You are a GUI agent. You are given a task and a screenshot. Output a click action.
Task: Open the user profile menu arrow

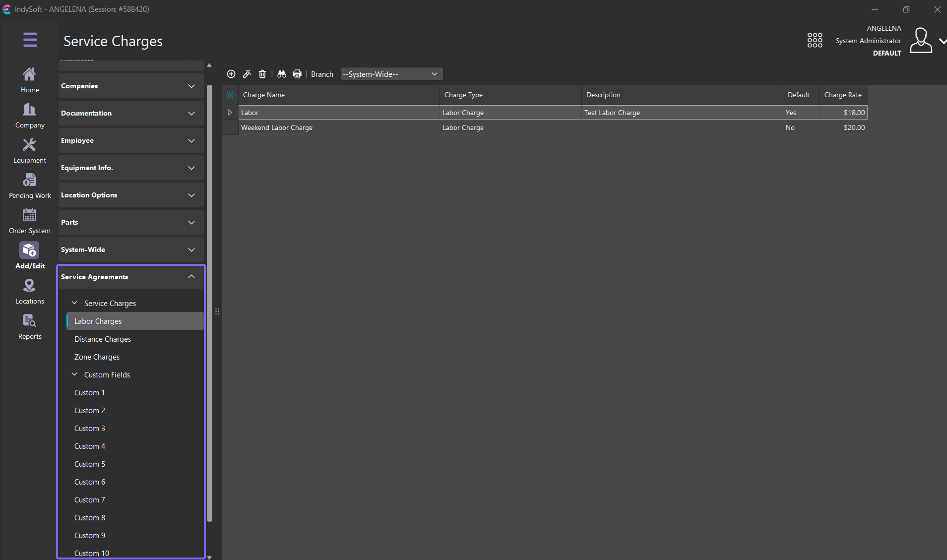click(942, 41)
